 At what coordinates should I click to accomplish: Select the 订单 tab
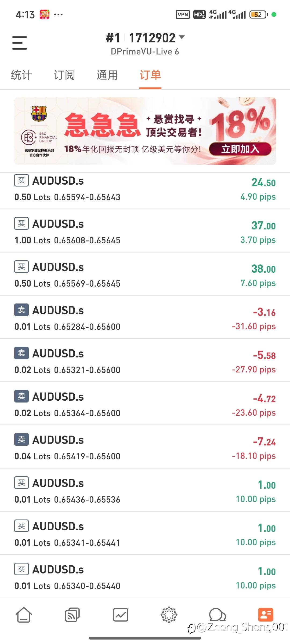(x=150, y=75)
